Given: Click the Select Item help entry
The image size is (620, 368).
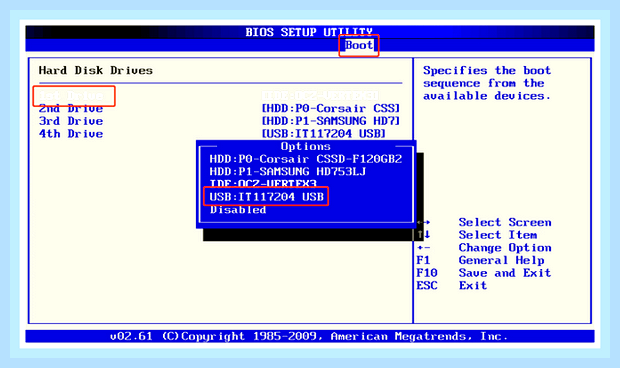Looking at the screenshot, I should 498,235.
